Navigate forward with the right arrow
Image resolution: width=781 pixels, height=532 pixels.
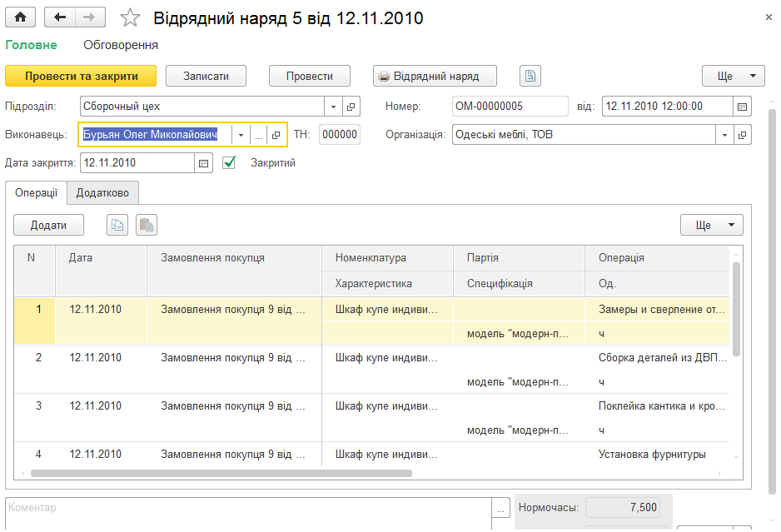pyautogui.click(x=90, y=17)
